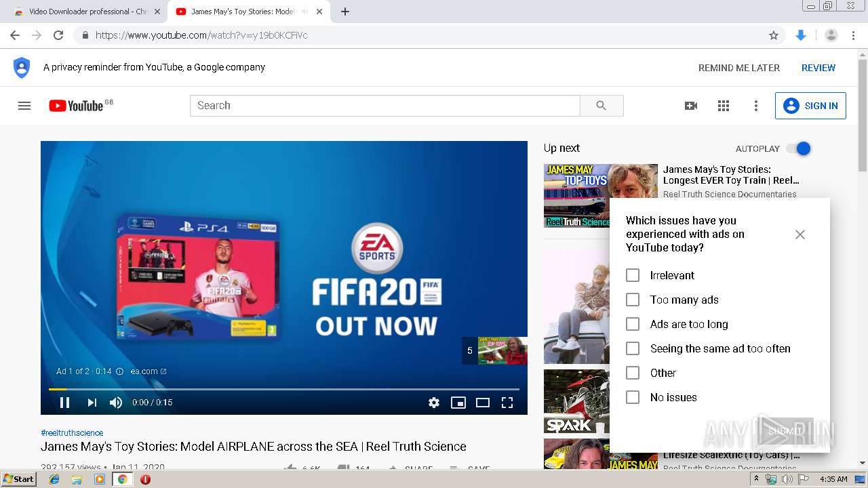This screenshot has height=488, width=868.
Task: Click the Chrome address bar URL
Action: [201, 35]
